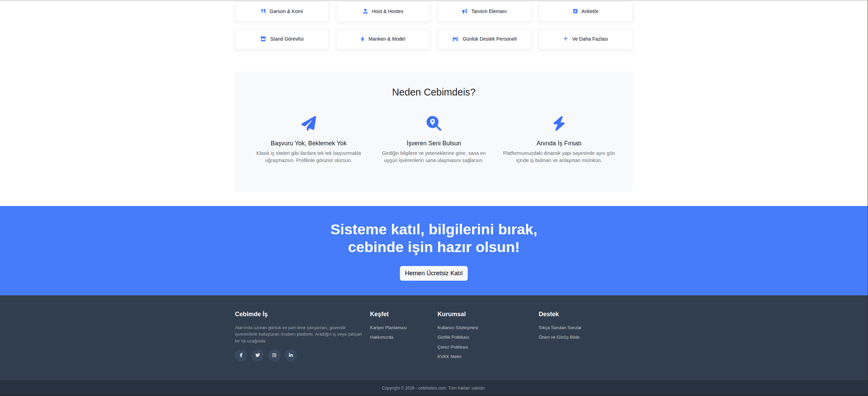Screen dimensions: 868x396
Task: Select the Tanıtım Elemanı category label
Action: tap(489, 11)
